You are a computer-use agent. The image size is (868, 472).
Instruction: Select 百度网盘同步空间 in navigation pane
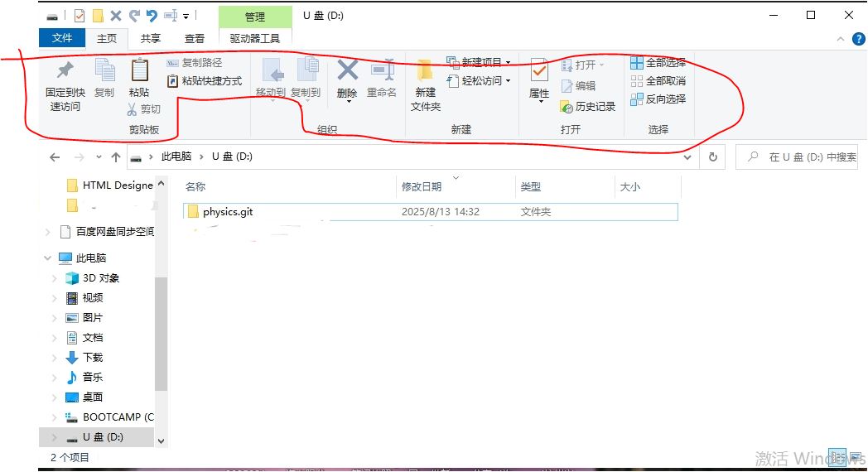click(x=107, y=231)
